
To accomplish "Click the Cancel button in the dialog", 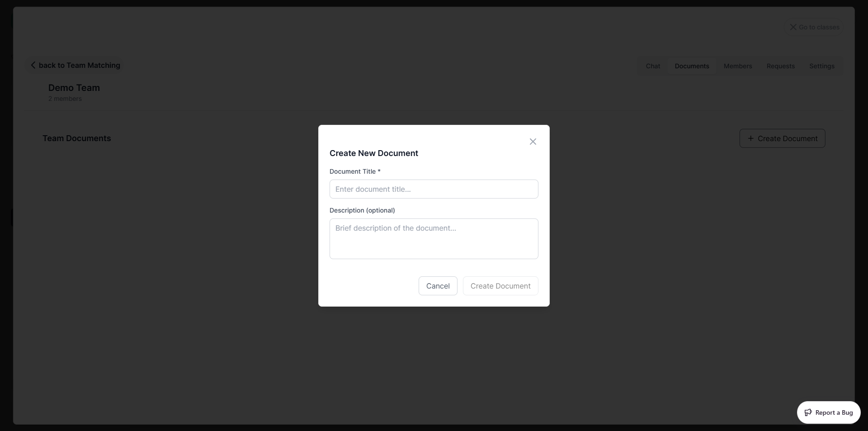I will coord(438,286).
